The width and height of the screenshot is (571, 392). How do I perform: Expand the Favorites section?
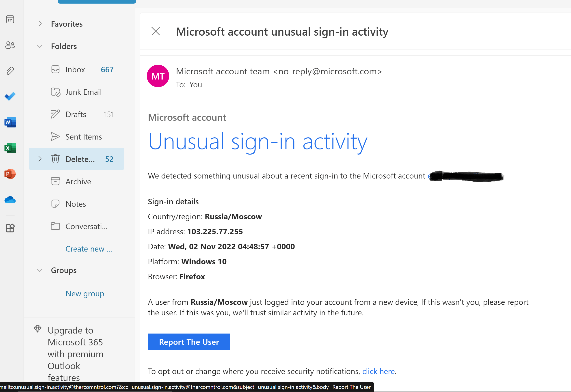40,24
